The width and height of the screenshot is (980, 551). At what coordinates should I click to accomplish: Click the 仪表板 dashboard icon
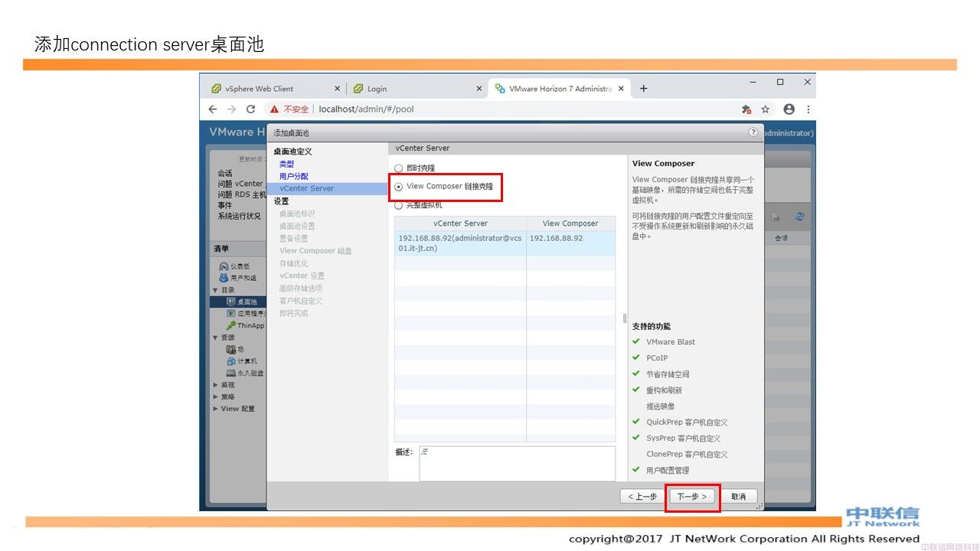(224, 266)
